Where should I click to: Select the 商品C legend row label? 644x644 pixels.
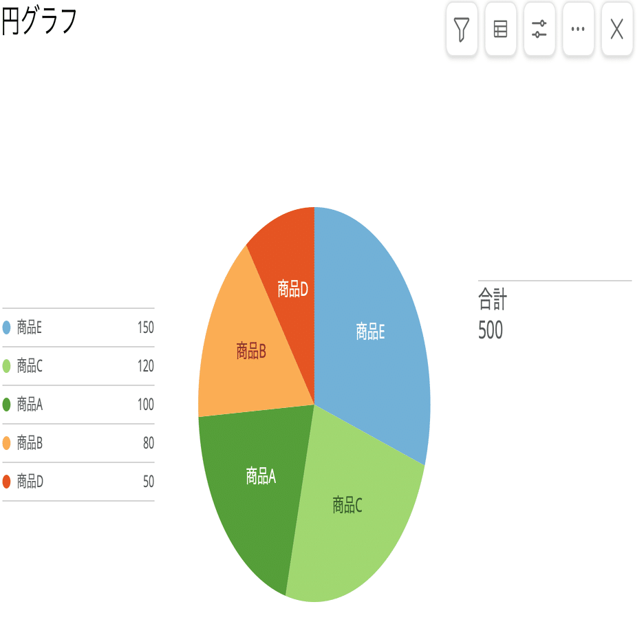tap(30, 366)
